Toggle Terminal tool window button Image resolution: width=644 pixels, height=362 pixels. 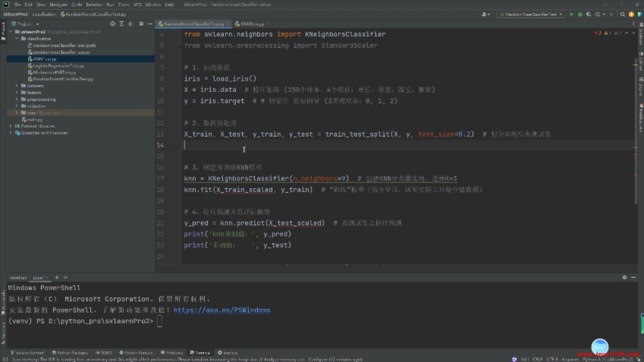[200, 353]
